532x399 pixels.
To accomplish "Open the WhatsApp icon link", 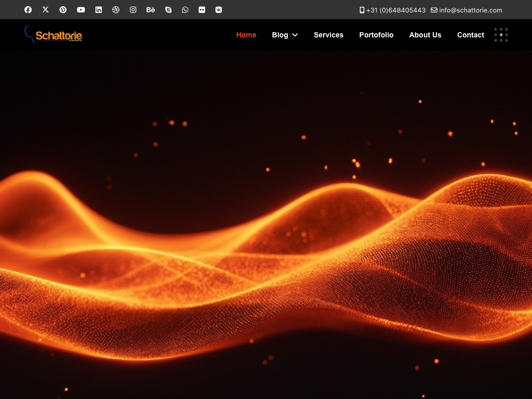I will [x=185, y=10].
